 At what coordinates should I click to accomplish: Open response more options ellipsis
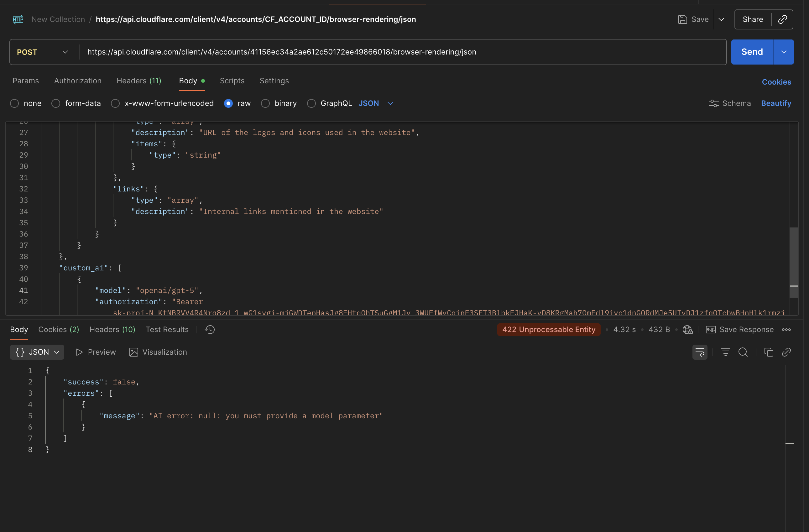point(786,330)
